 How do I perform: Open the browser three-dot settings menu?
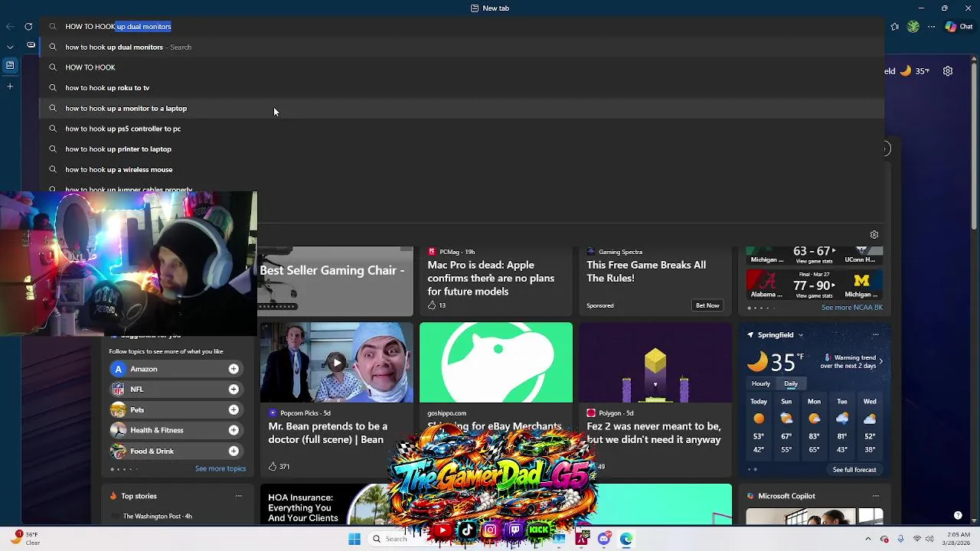tap(932, 26)
